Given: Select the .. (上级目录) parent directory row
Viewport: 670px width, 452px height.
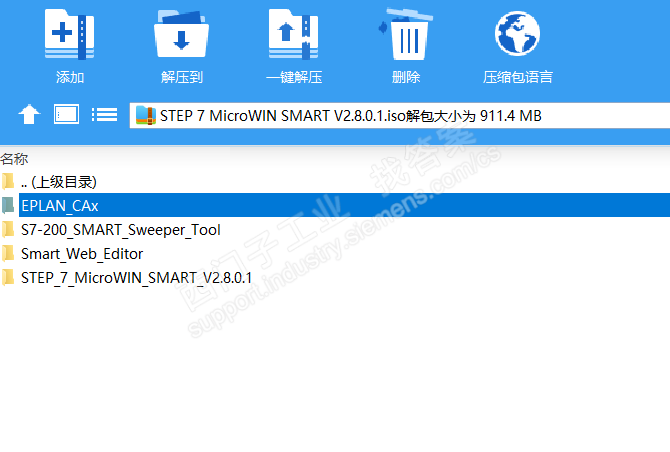Looking at the screenshot, I should [335, 182].
